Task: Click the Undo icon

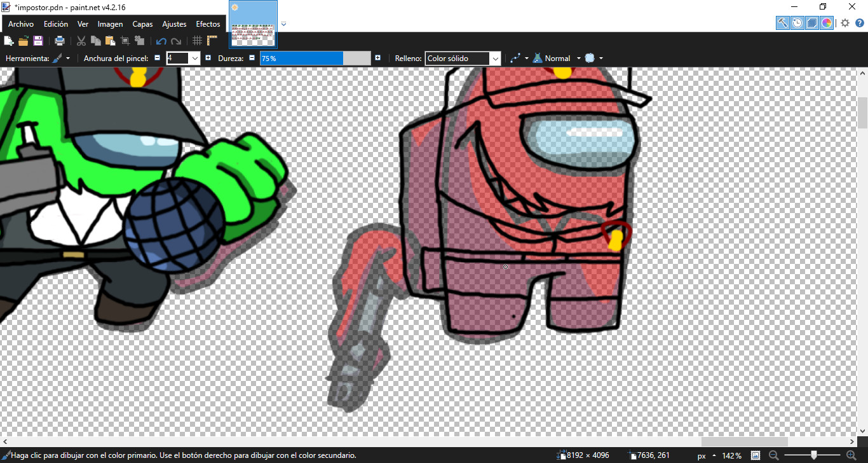Action: click(161, 40)
